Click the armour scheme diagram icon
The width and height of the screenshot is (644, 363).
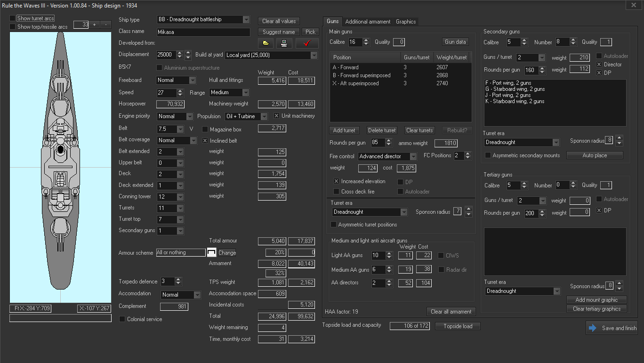pyautogui.click(x=211, y=253)
